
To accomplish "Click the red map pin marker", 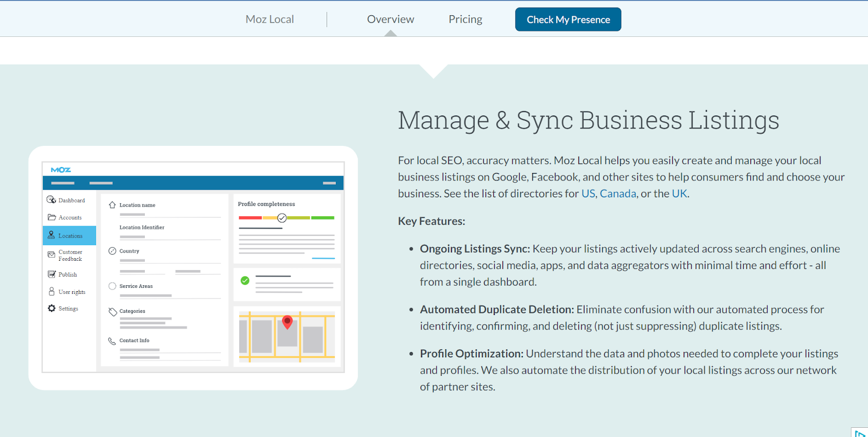I will [288, 322].
